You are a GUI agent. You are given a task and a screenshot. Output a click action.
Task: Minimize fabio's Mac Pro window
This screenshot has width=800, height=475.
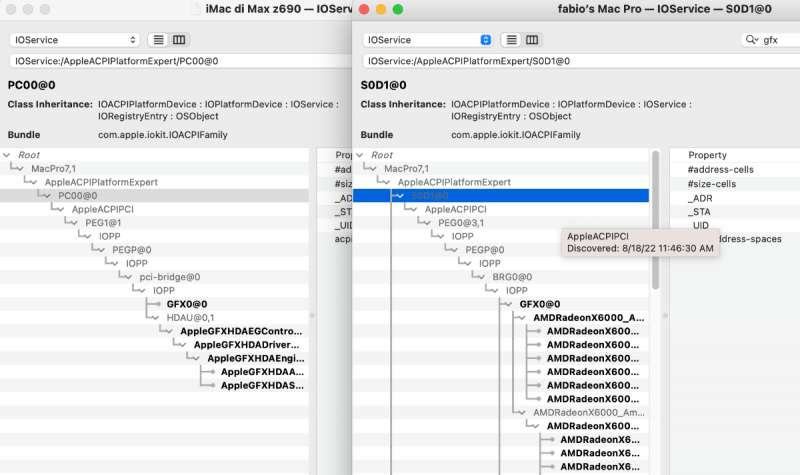click(x=381, y=9)
